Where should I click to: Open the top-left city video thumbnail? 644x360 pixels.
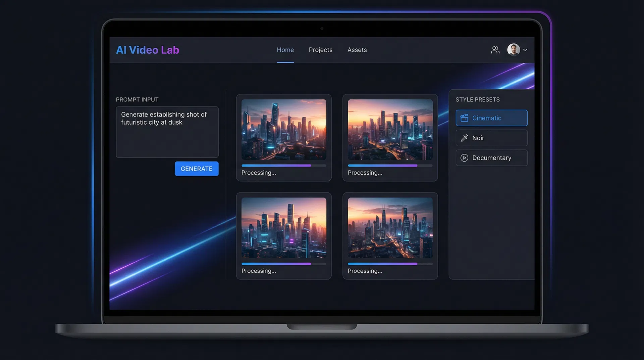[284, 129]
